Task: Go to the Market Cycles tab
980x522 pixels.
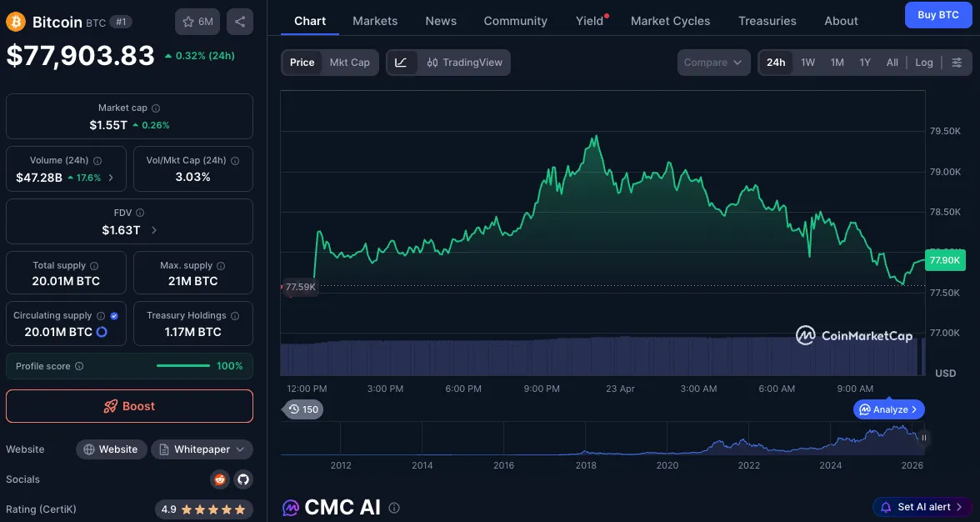Action: pyautogui.click(x=670, y=21)
